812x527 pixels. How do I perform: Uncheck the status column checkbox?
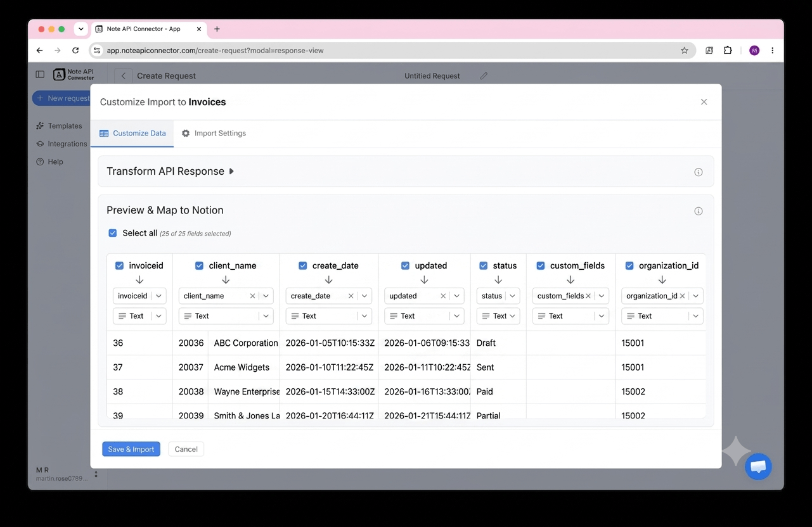pyautogui.click(x=484, y=266)
